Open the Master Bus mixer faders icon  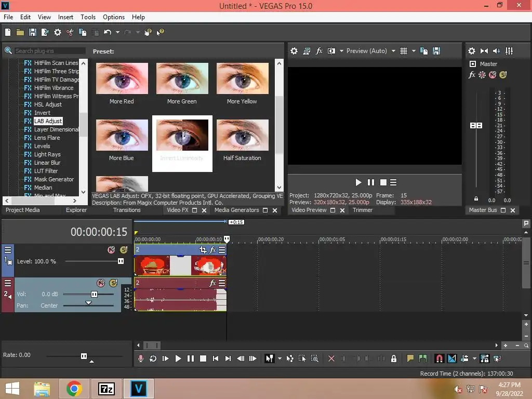point(509,51)
